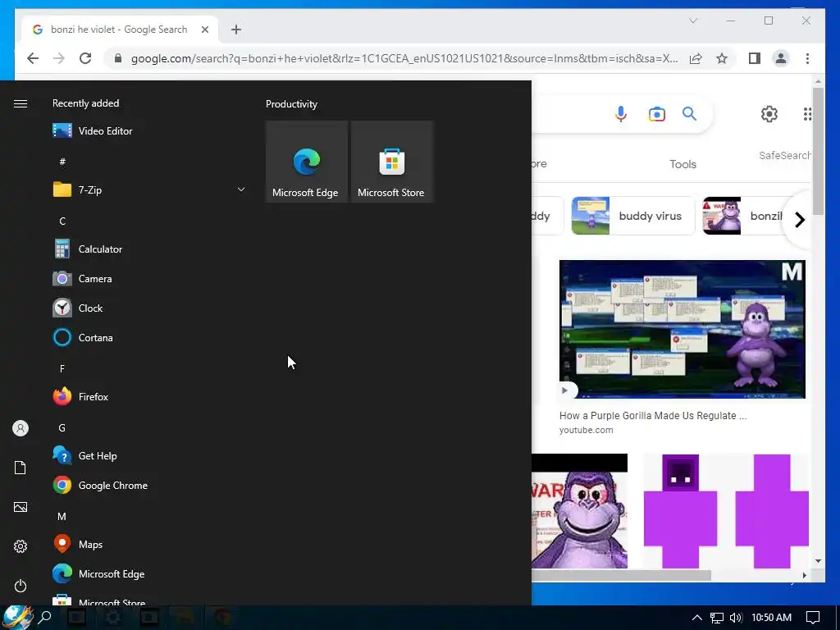Click the page vertical scrollbar

click(x=818, y=150)
